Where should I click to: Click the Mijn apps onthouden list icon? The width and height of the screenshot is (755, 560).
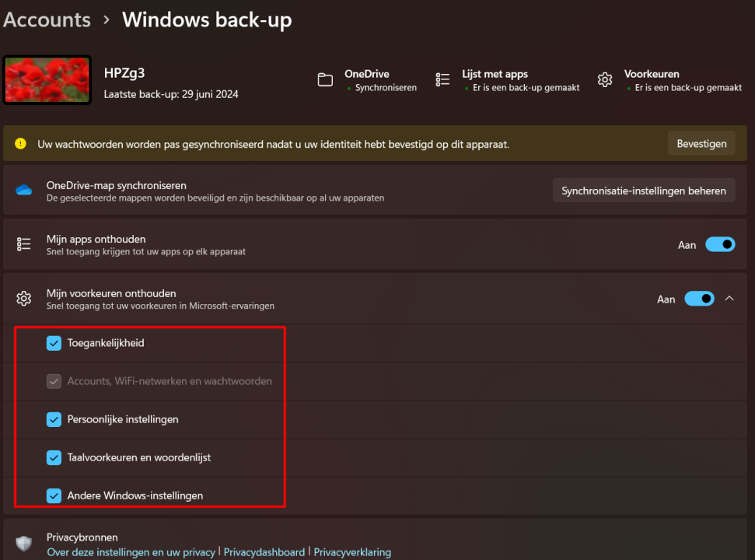[24, 244]
